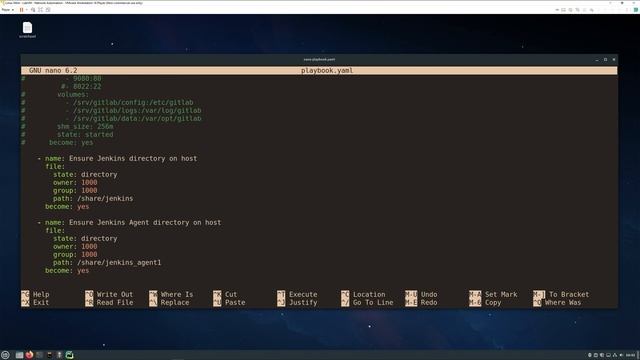The height and width of the screenshot is (360, 640).
Task: Click the commented shm_size: 256m line
Action: (x=85, y=127)
